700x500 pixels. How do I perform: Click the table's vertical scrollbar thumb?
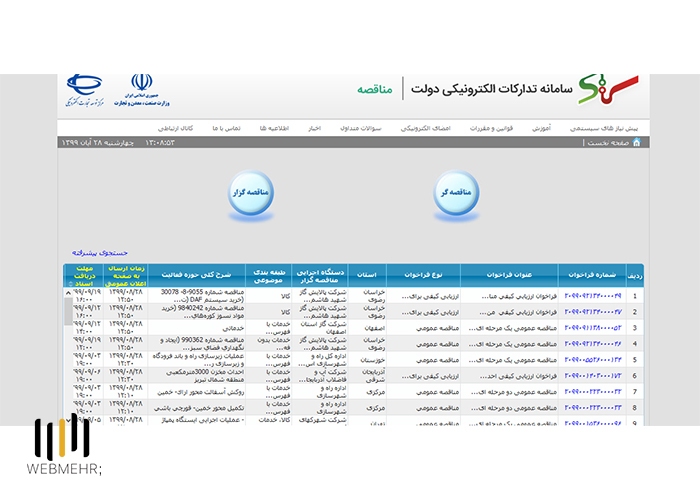point(68,312)
